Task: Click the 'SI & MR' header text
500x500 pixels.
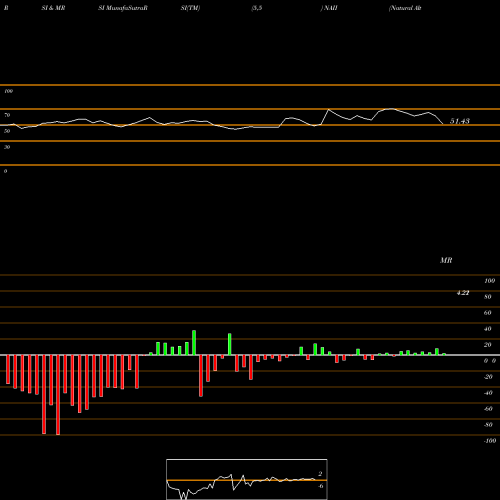Action: point(53,8)
